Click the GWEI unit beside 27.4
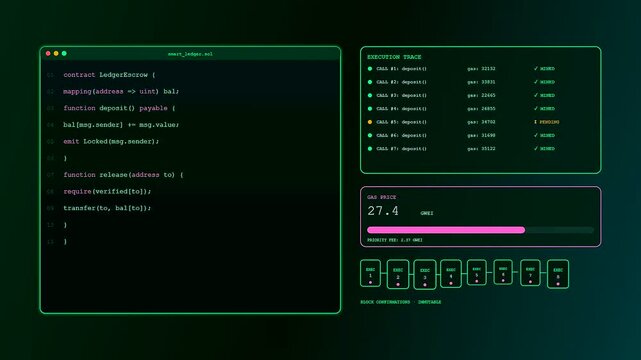Screen dimensions: 641x360 (427, 213)
